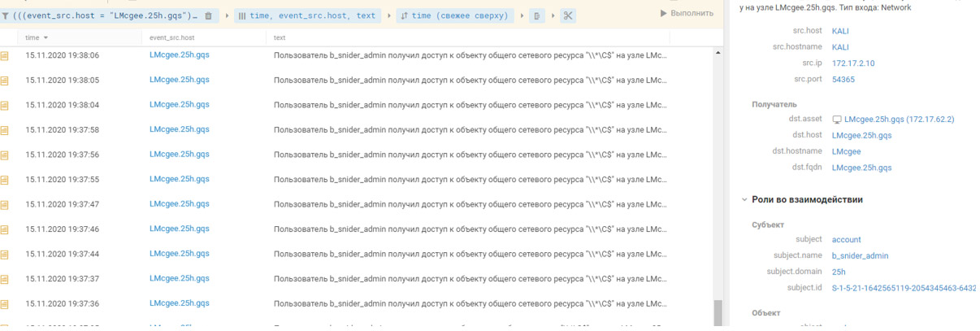Open src.hostname link KALI

pos(840,47)
